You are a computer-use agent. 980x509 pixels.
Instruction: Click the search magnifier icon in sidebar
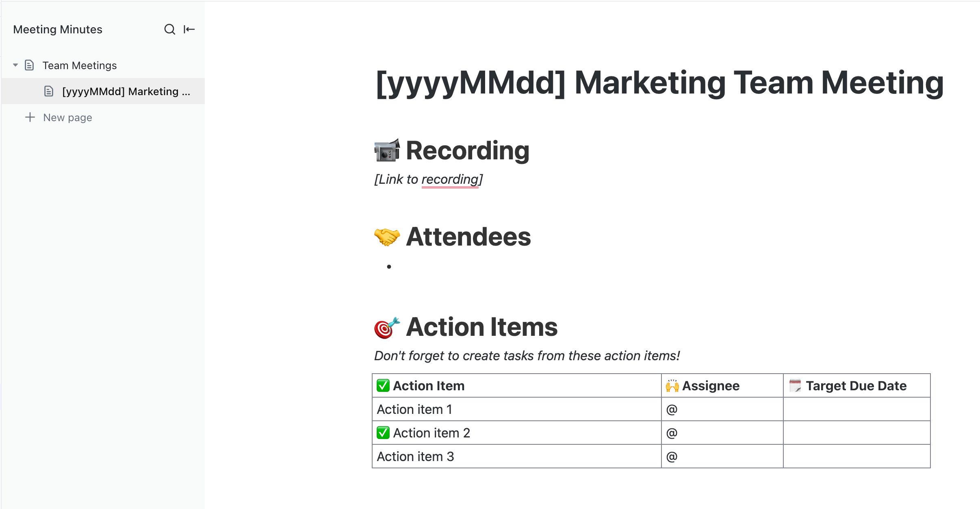169,29
